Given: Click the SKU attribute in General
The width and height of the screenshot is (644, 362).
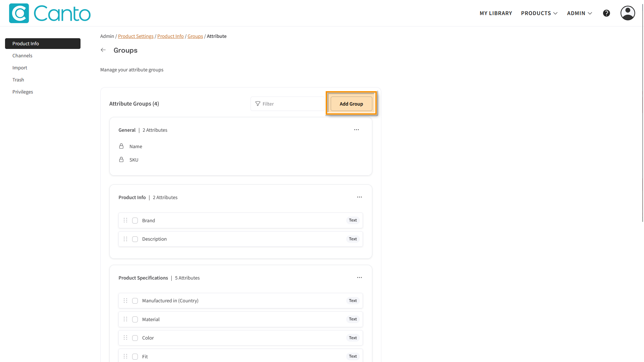Looking at the screenshot, I should 134,160.
